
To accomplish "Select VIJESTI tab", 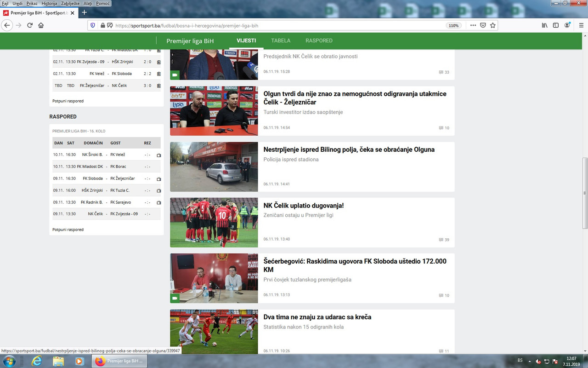I will point(246,40).
